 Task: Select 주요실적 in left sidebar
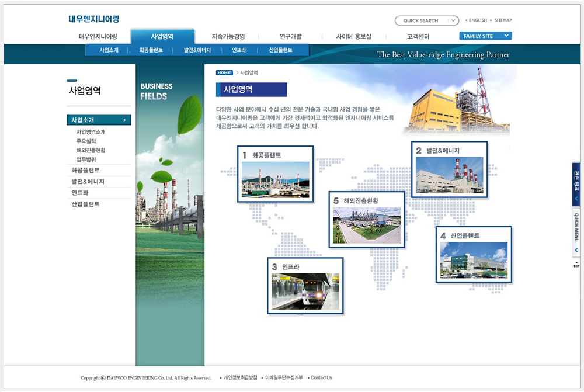click(x=86, y=141)
